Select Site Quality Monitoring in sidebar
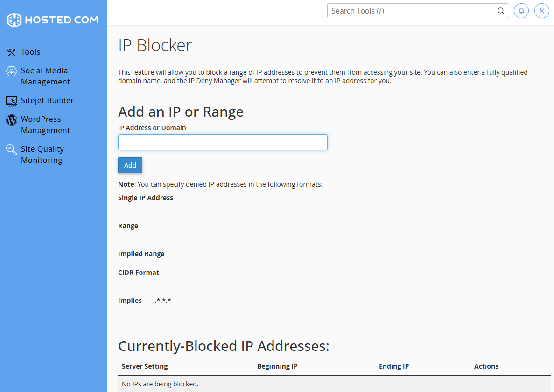Image resolution: width=554 pixels, height=392 pixels. [x=42, y=154]
